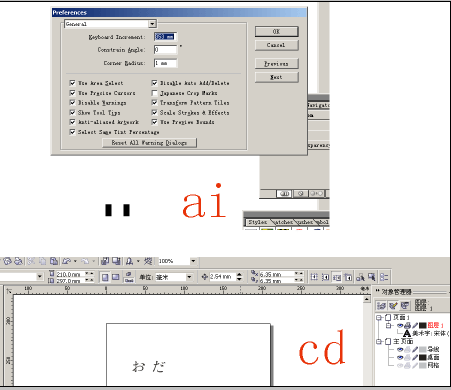Click the OK button in Preferences
The width and height of the screenshot is (451, 390).
pyautogui.click(x=276, y=32)
